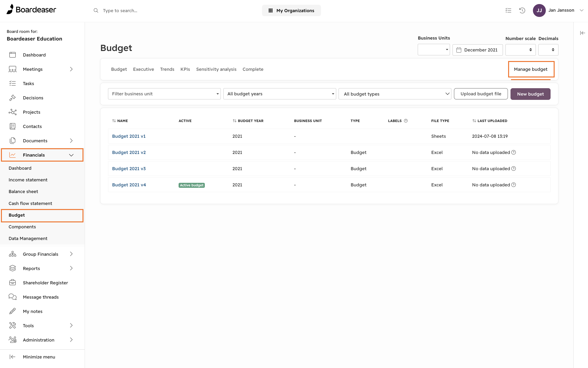Open Income statement in Financials submenu
588x368 pixels.
coord(28,180)
